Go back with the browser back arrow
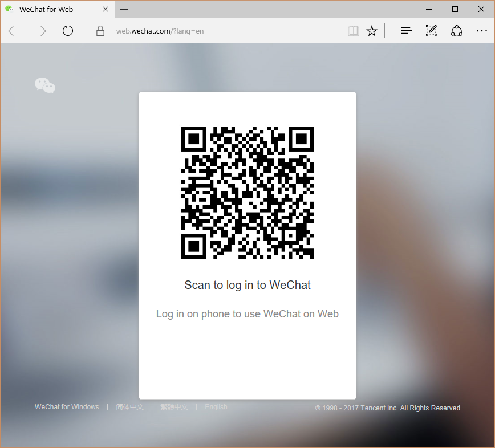Viewport: 495px width, 448px height. [14, 31]
